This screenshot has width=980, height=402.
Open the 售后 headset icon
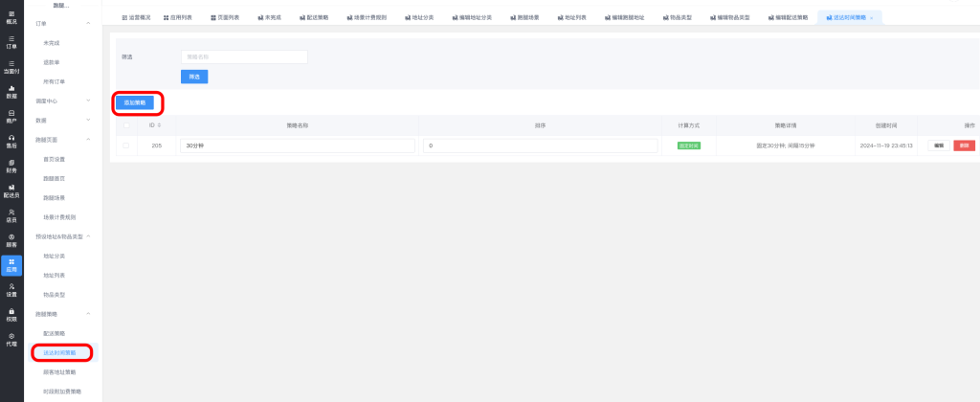pyautogui.click(x=11, y=142)
